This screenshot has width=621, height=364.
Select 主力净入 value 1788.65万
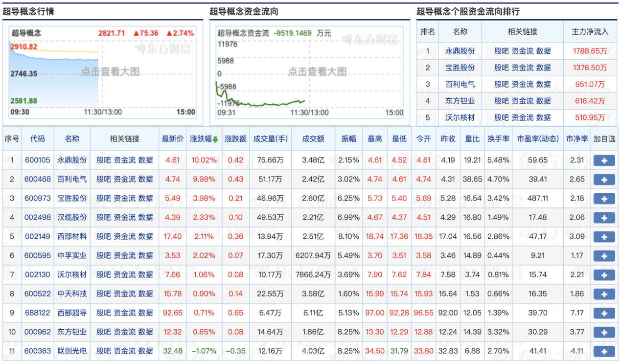590,51
